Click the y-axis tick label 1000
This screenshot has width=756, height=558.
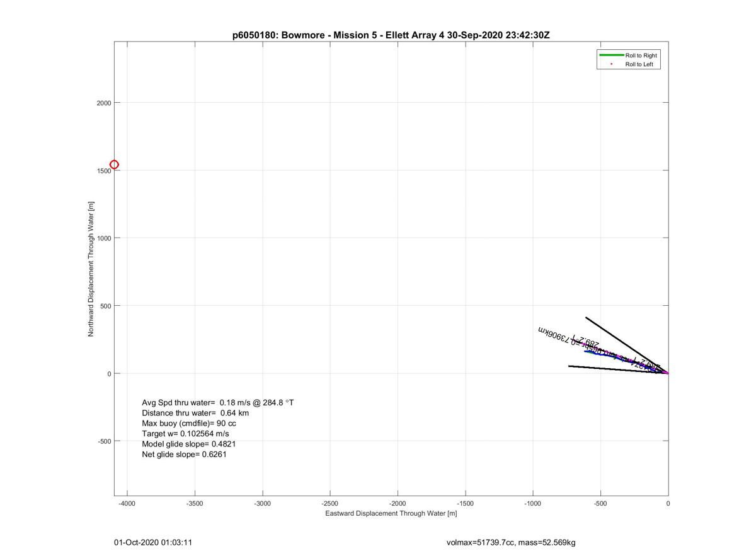click(104, 238)
